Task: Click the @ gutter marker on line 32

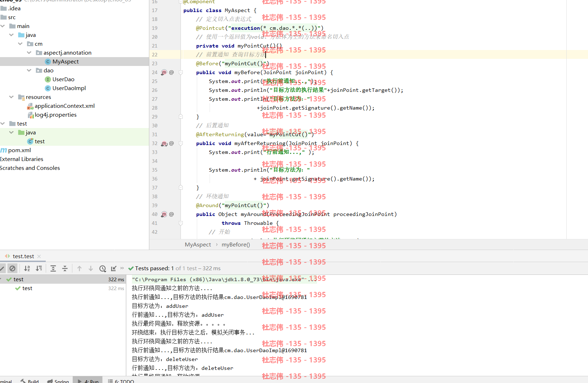Action: point(172,143)
